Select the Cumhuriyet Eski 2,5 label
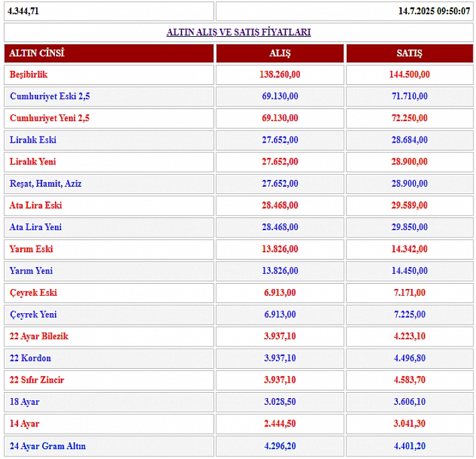The height and width of the screenshot is (459, 476). click(50, 96)
